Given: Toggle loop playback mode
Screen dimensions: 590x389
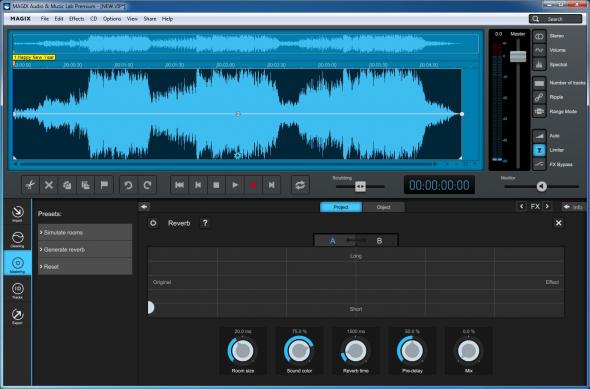Looking at the screenshot, I should pyautogui.click(x=300, y=185).
